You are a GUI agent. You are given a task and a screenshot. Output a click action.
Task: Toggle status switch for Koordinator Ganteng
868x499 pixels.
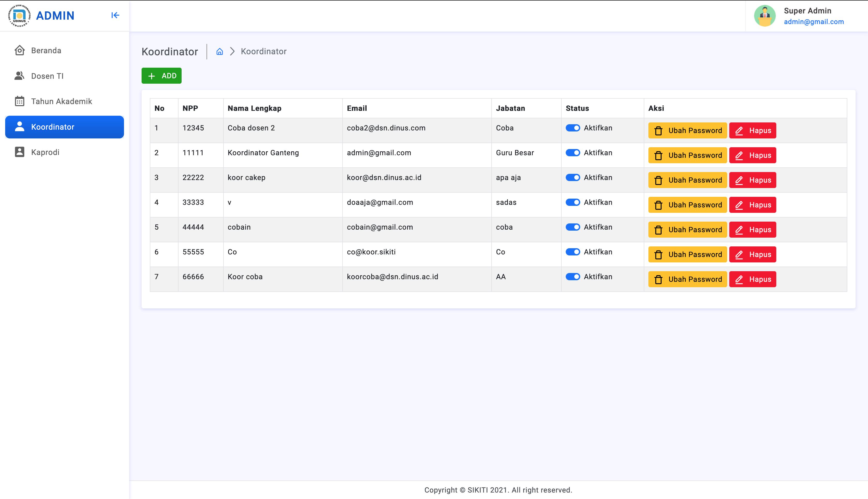tap(573, 152)
